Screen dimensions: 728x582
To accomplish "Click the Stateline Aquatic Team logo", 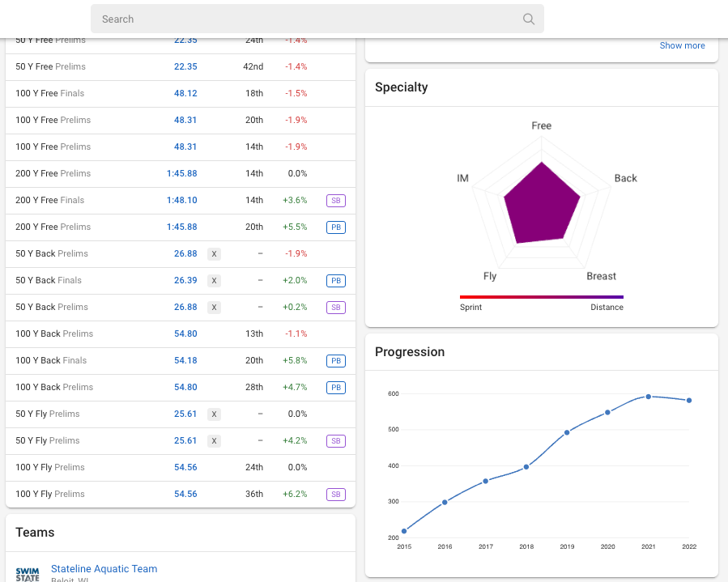I will 26,571.
